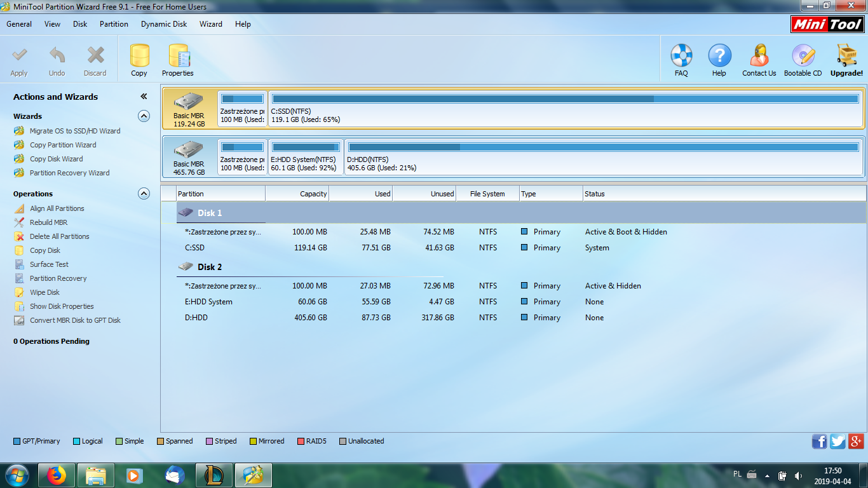Open the Wizard menu
The width and height of the screenshot is (868, 488).
pyautogui.click(x=211, y=24)
